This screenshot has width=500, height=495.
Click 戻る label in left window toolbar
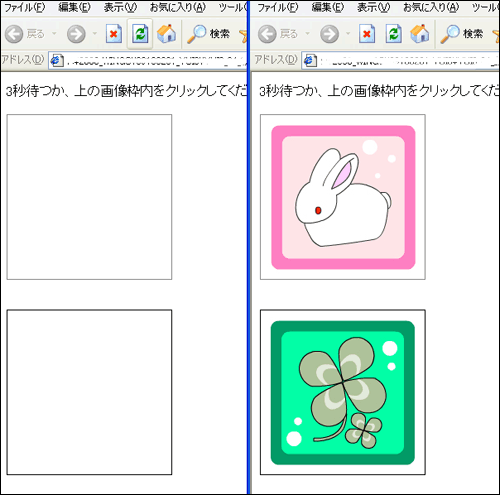tap(35, 34)
